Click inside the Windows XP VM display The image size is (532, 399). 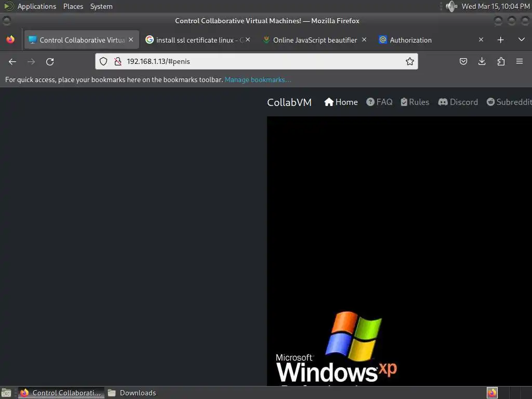[400, 251]
